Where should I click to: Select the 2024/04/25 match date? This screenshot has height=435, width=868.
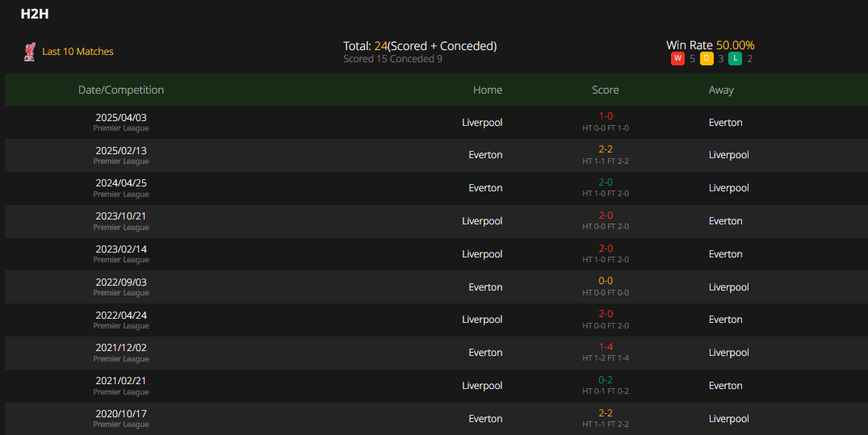click(121, 183)
